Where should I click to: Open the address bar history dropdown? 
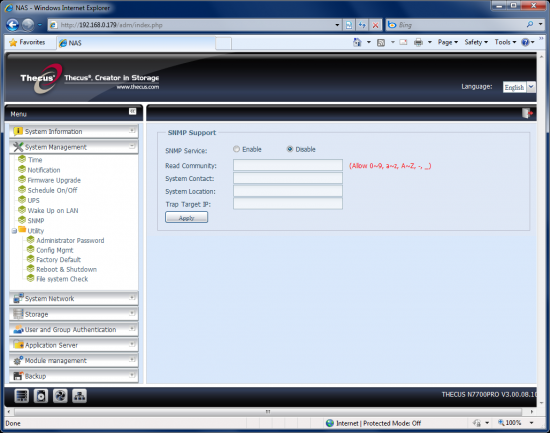[337, 25]
